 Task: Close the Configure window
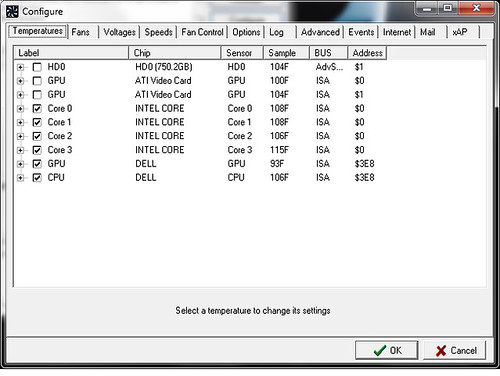tap(476, 8)
